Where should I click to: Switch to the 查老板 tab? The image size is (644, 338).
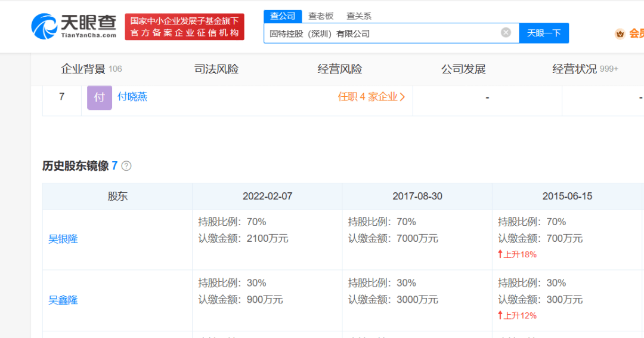click(321, 16)
